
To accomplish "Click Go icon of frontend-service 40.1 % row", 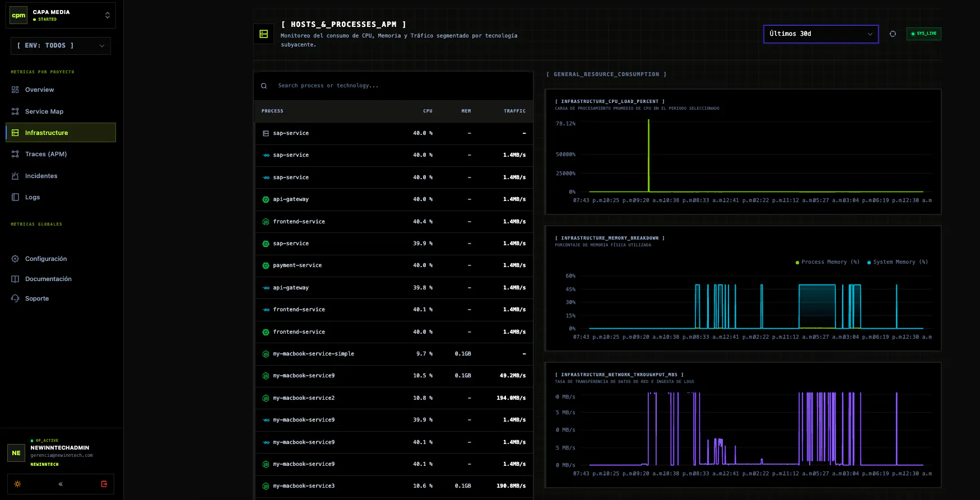I will [266, 310].
